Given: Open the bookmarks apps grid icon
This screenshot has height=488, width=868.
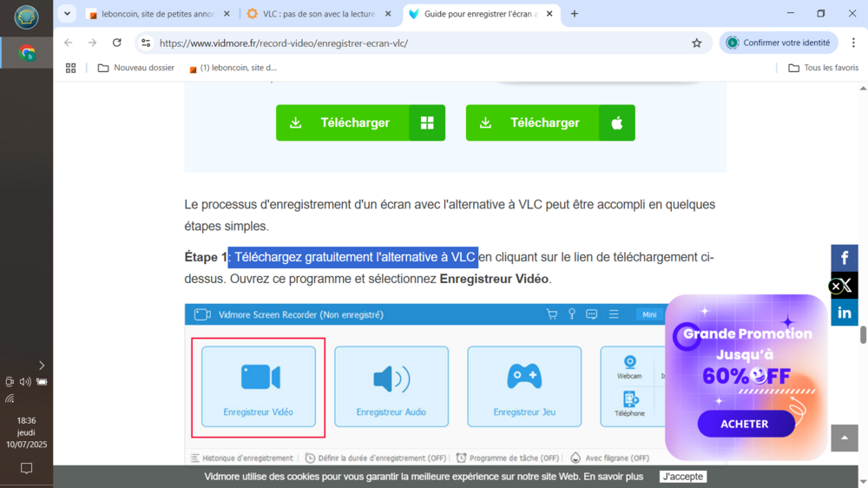Looking at the screenshot, I should point(71,68).
